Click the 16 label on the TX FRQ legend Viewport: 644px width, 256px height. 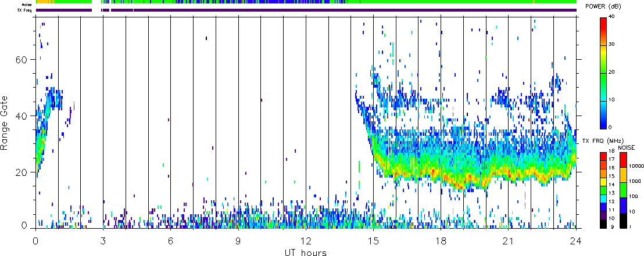point(611,168)
